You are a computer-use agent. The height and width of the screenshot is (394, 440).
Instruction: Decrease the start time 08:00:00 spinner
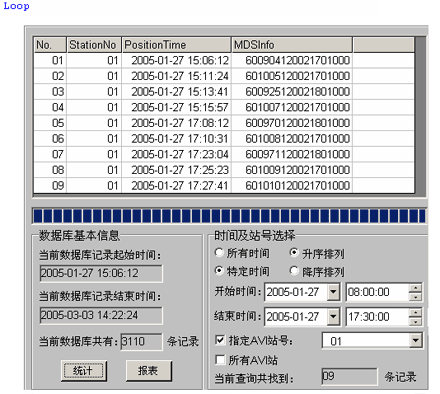click(415, 296)
